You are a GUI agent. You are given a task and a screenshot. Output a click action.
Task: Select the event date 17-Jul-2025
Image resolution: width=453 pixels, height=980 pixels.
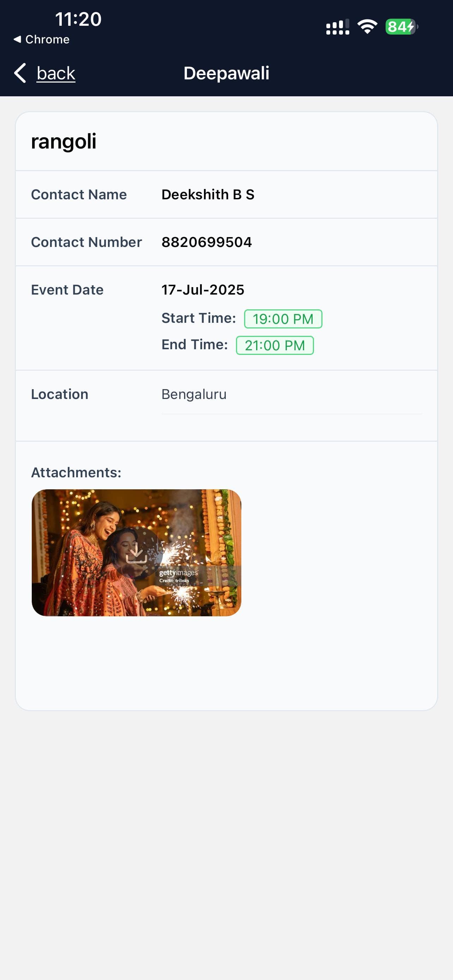[203, 290]
